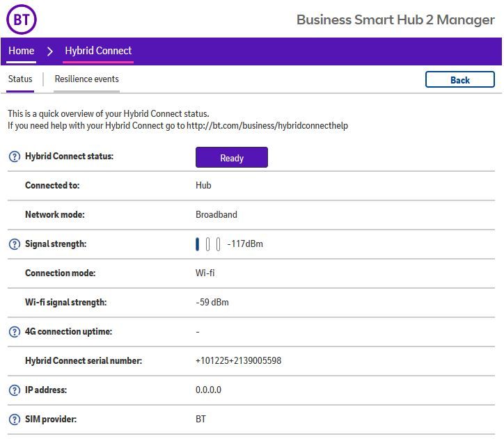Click the Business Smart Hub 2 Manager title
The width and height of the screenshot is (504, 439).
coord(395,20)
